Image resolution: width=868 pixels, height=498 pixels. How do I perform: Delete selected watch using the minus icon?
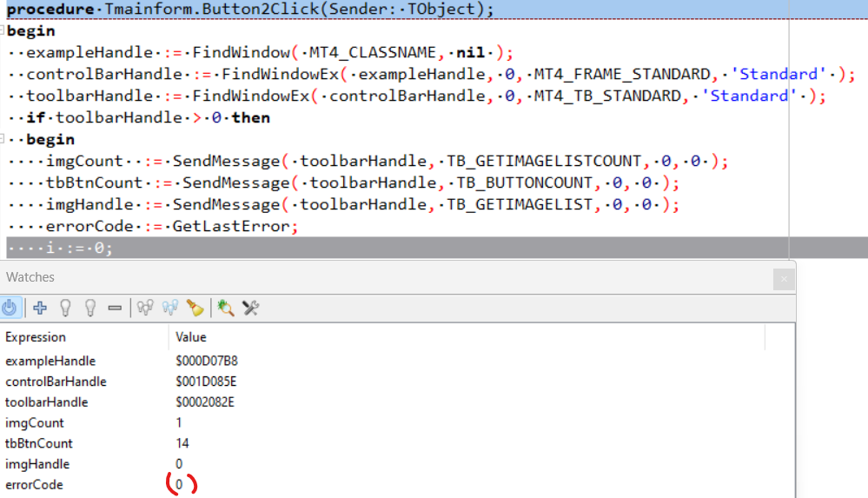(x=115, y=308)
